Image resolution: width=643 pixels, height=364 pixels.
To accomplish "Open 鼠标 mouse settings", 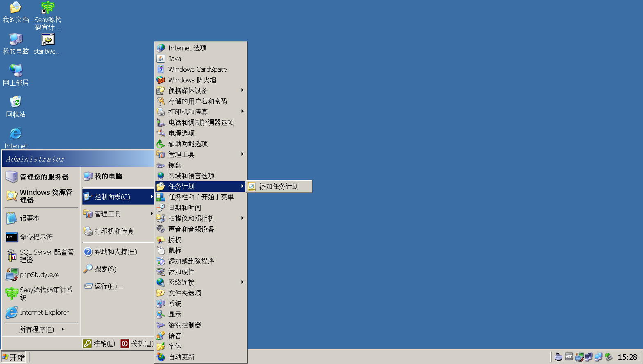I will (x=201, y=250).
